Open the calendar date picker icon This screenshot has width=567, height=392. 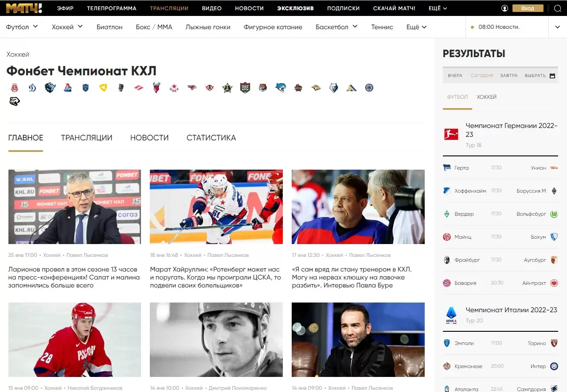pyautogui.click(x=552, y=76)
